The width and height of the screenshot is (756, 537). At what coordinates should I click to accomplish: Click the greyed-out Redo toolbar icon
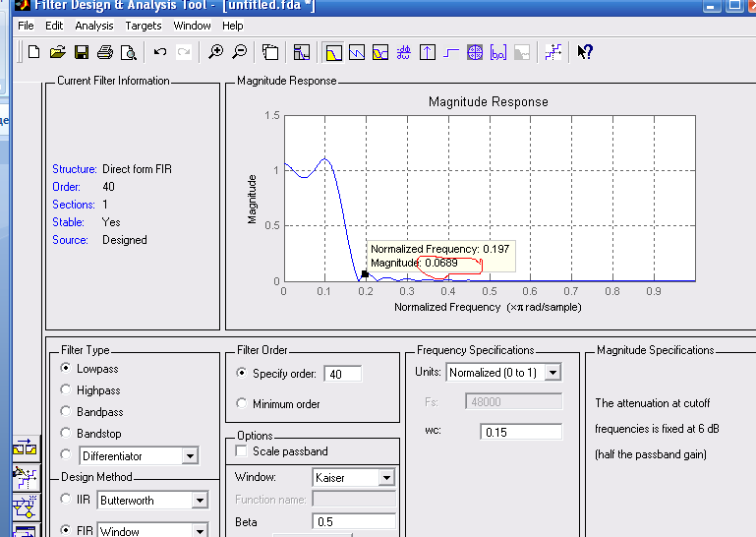[184, 51]
